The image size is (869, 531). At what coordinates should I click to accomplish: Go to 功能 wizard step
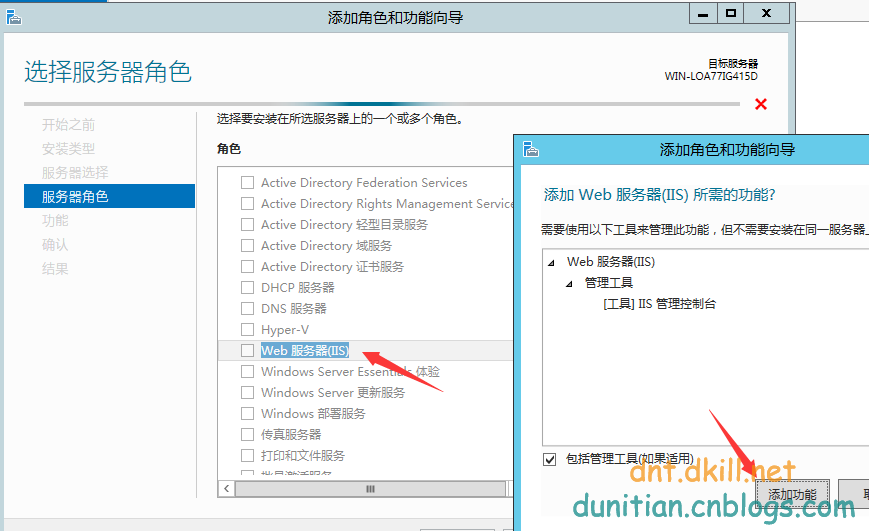pos(55,221)
